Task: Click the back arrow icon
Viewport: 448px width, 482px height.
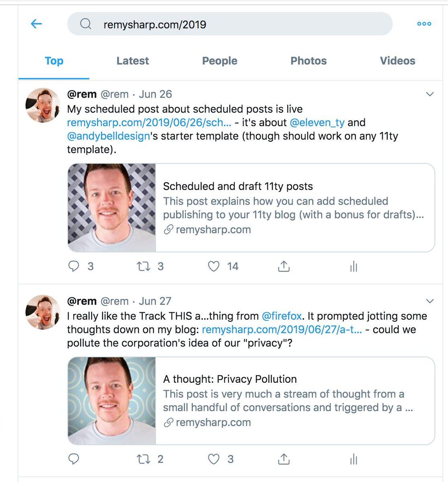Action: coord(37,24)
